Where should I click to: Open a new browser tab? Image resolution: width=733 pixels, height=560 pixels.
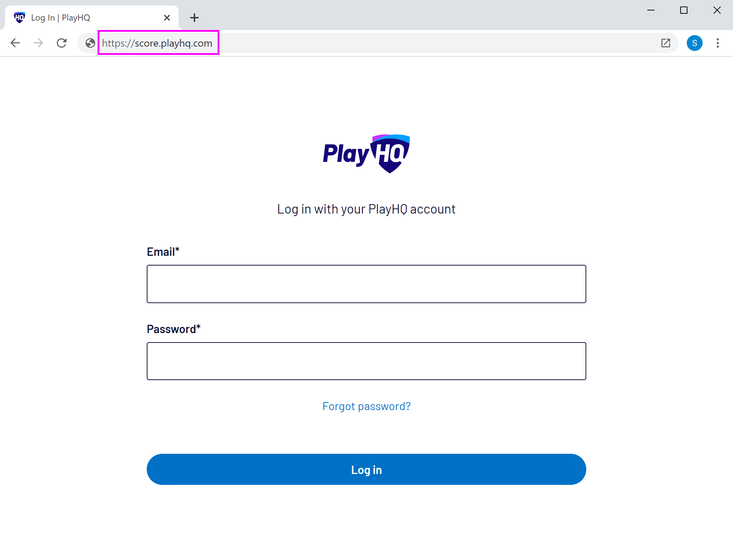point(194,18)
